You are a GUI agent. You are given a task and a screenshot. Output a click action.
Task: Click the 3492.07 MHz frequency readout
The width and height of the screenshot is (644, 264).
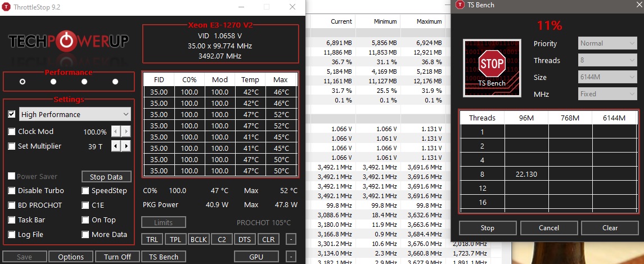pos(220,56)
